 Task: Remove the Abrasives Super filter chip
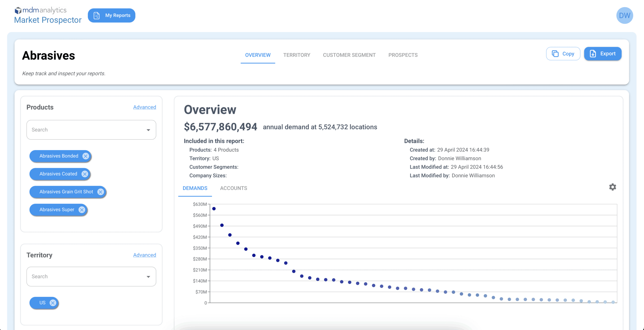(82, 210)
